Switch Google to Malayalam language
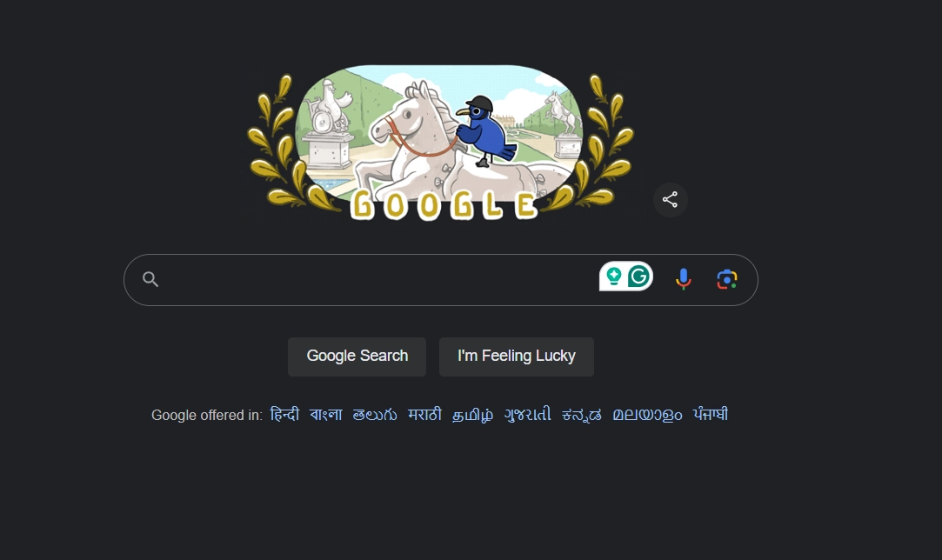942x560 pixels. [x=647, y=415]
